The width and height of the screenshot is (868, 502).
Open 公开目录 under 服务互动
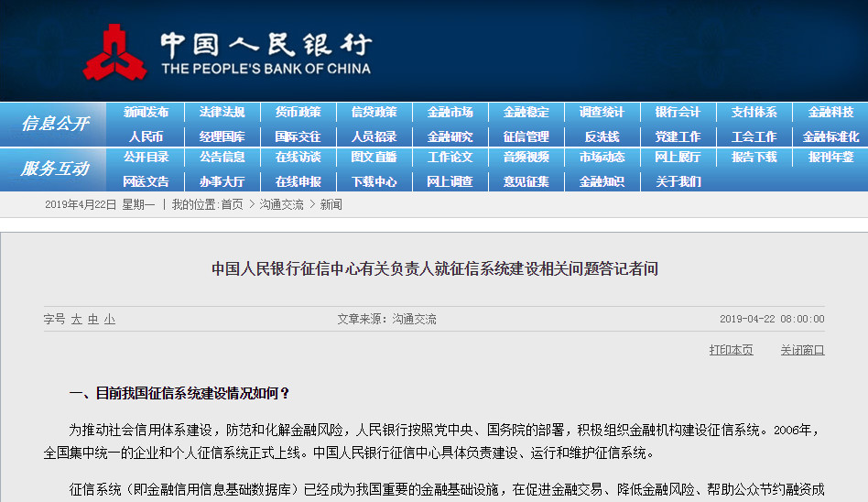pos(146,157)
